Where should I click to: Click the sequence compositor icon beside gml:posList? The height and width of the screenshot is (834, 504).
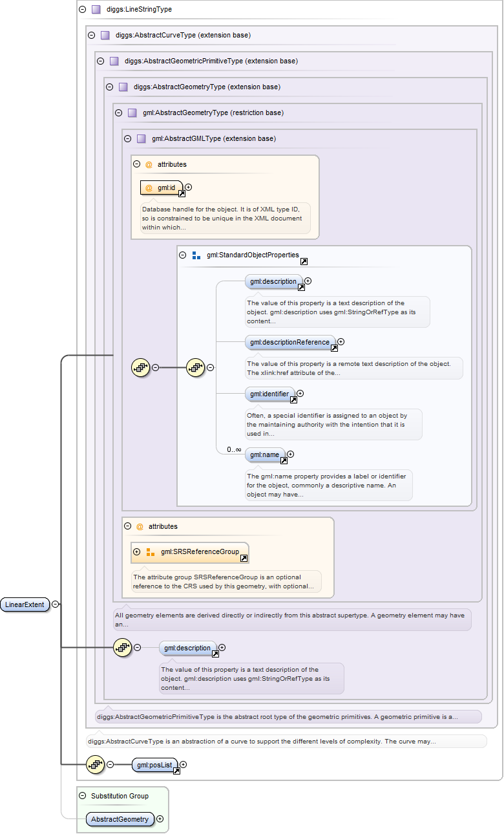(x=95, y=764)
